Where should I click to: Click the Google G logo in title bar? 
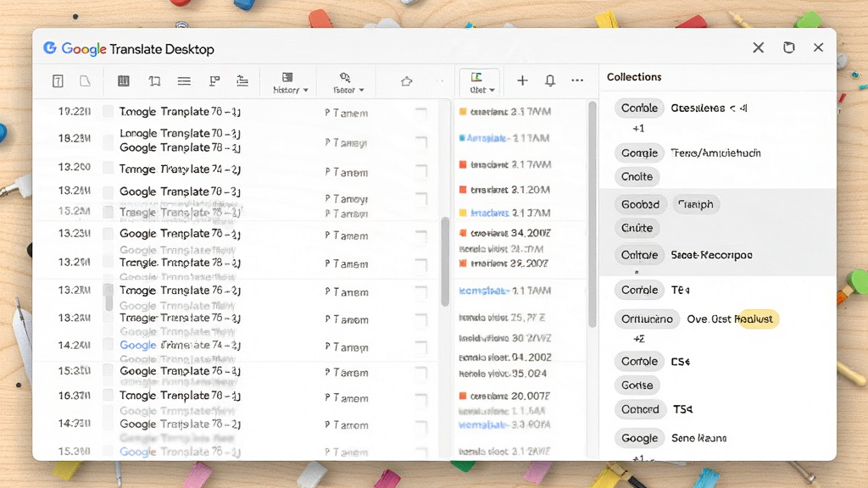tap(50, 48)
